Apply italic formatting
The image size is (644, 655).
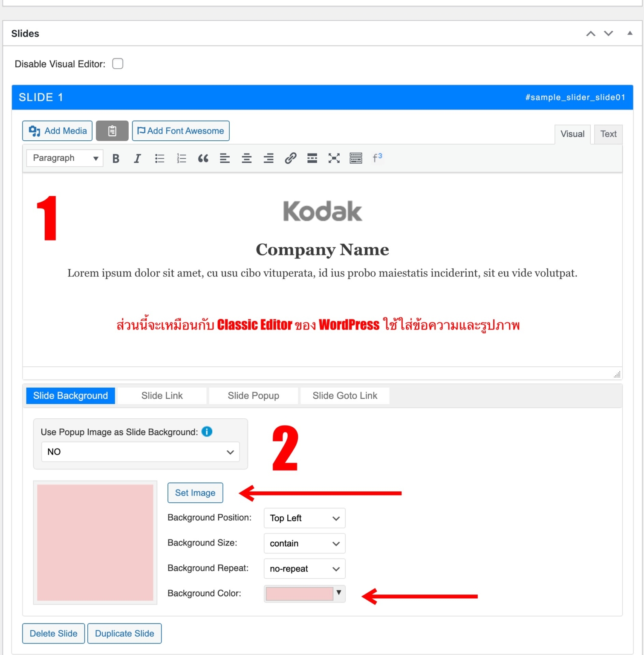point(137,159)
